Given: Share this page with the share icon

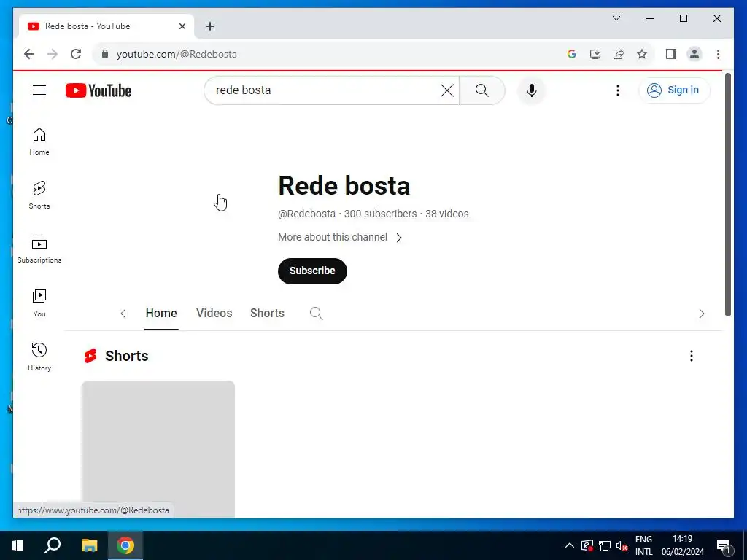Looking at the screenshot, I should (619, 54).
